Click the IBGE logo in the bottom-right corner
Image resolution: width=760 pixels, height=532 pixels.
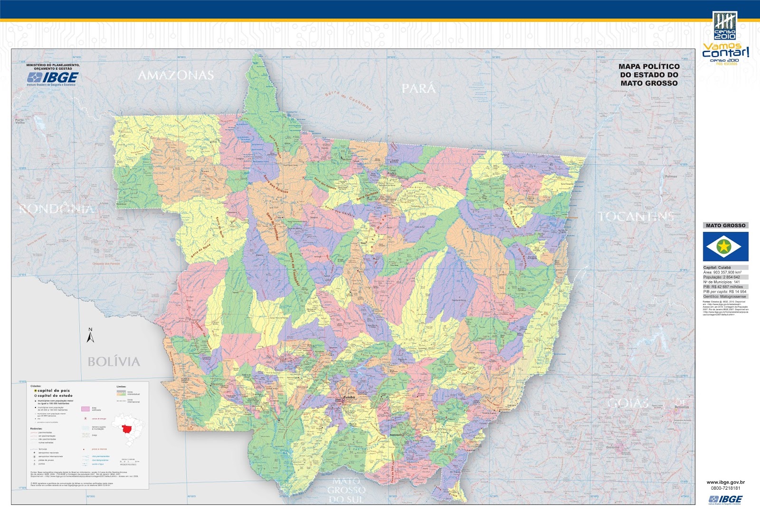click(x=725, y=499)
